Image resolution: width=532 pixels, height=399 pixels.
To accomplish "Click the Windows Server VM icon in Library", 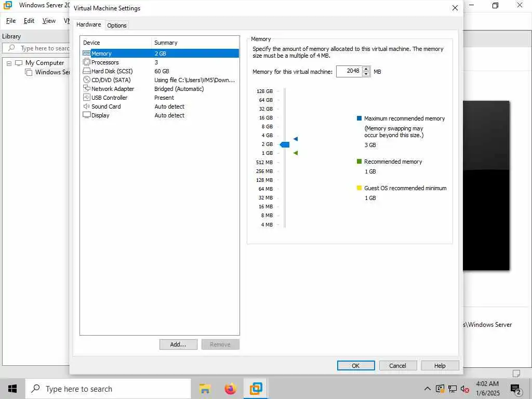I will (29, 72).
